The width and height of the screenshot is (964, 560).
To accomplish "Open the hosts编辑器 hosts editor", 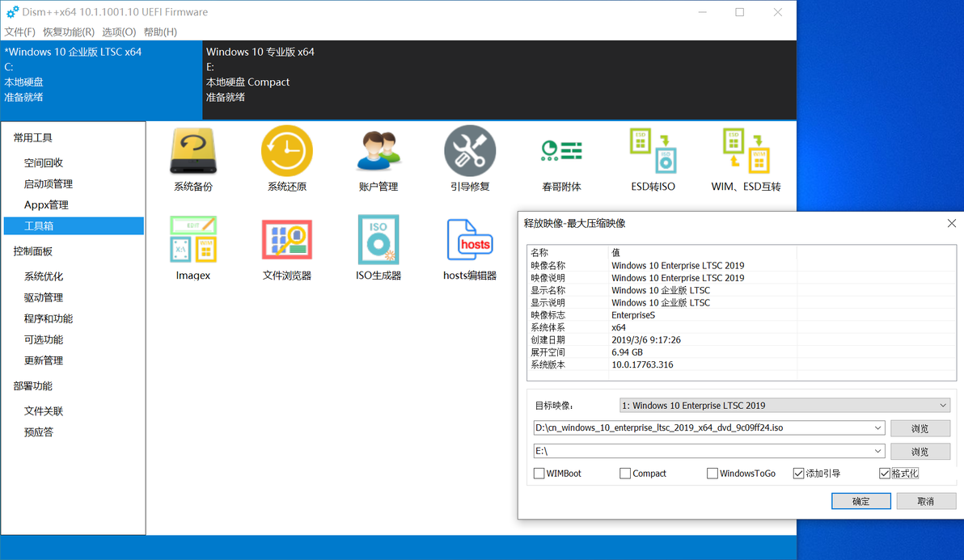I will click(470, 248).
